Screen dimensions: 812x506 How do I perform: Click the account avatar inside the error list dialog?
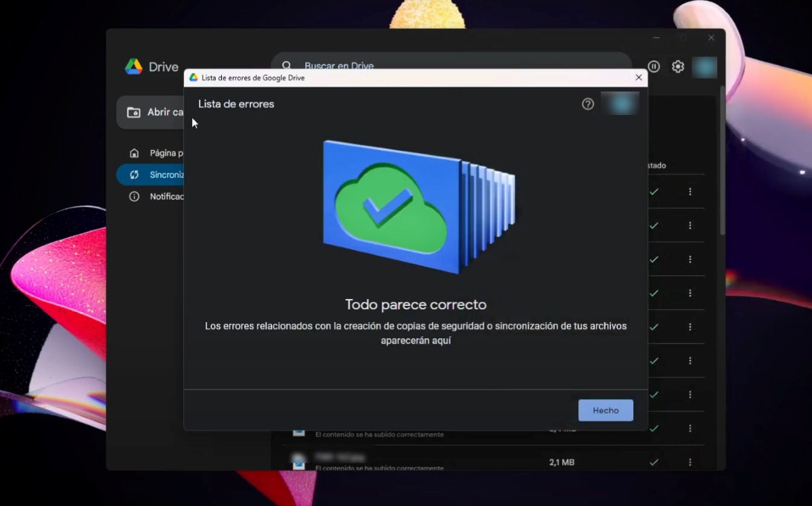[620, 103]
